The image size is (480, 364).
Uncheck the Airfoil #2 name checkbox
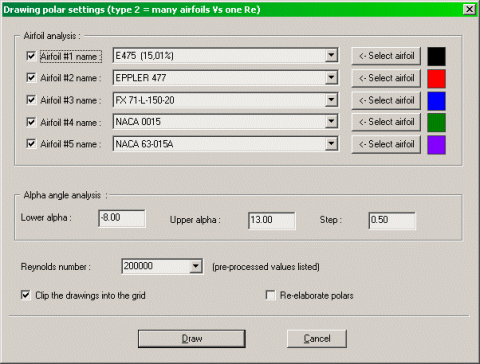click(31, 78)
